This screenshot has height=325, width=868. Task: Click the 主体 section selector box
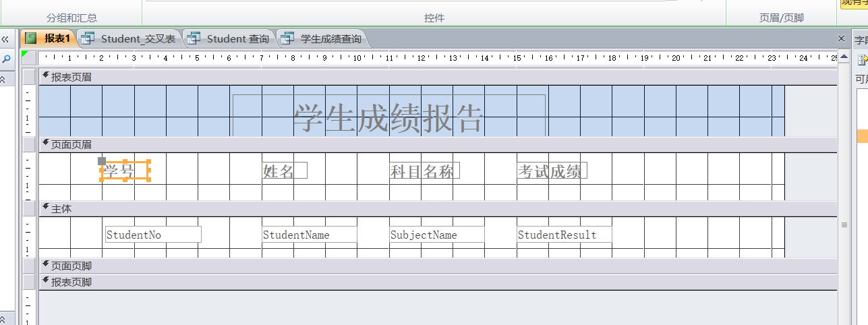click(x=28, y=208)
